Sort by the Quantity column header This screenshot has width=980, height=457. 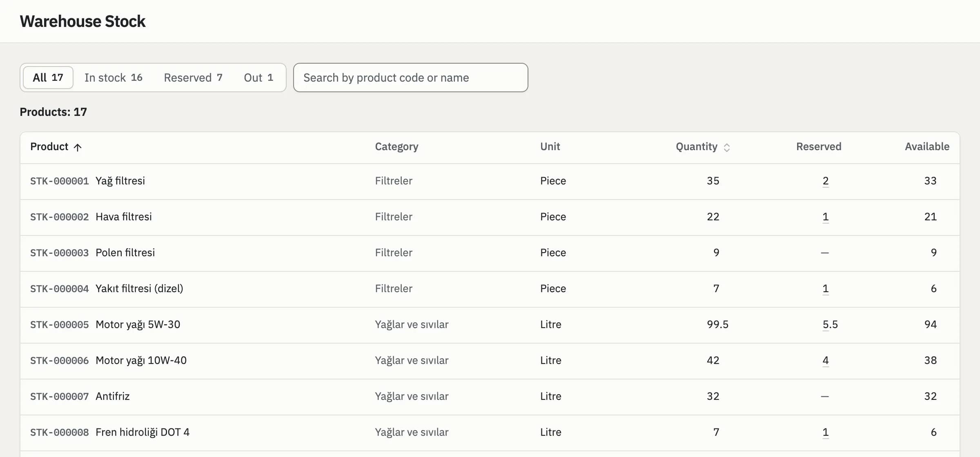(703, 147)
